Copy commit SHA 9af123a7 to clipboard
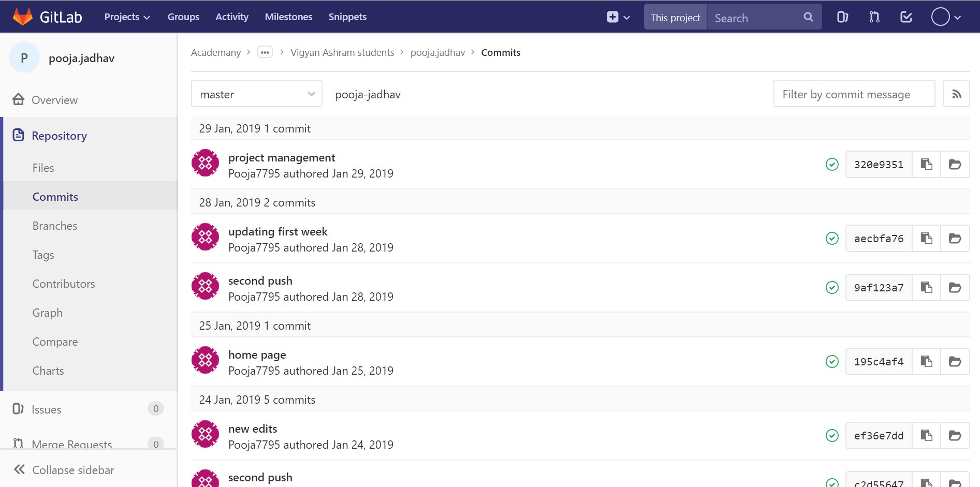The width and height of the screenshot is (980, 487). coord(926,288)
